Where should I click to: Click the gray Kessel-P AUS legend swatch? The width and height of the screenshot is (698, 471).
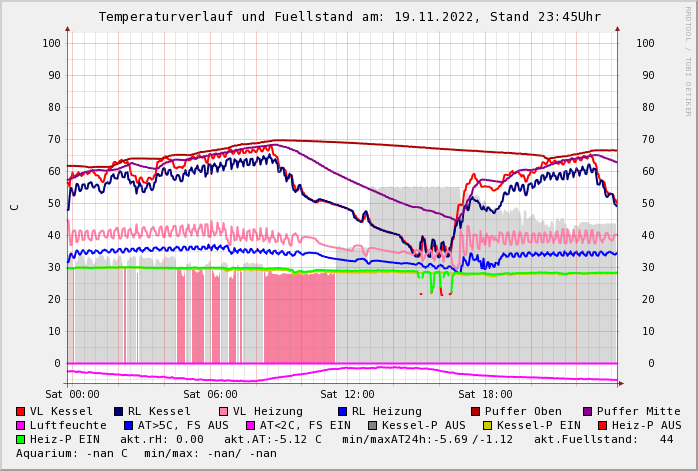(373, 425)
